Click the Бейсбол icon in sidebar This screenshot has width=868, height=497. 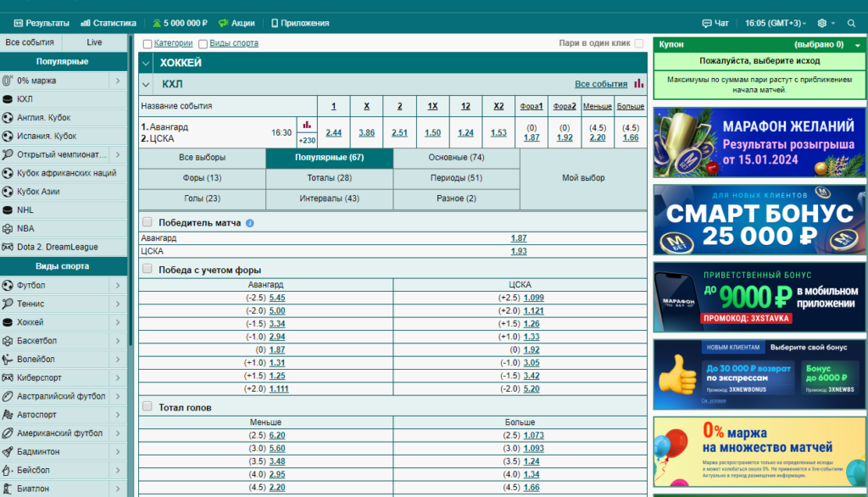click(7, 470)
